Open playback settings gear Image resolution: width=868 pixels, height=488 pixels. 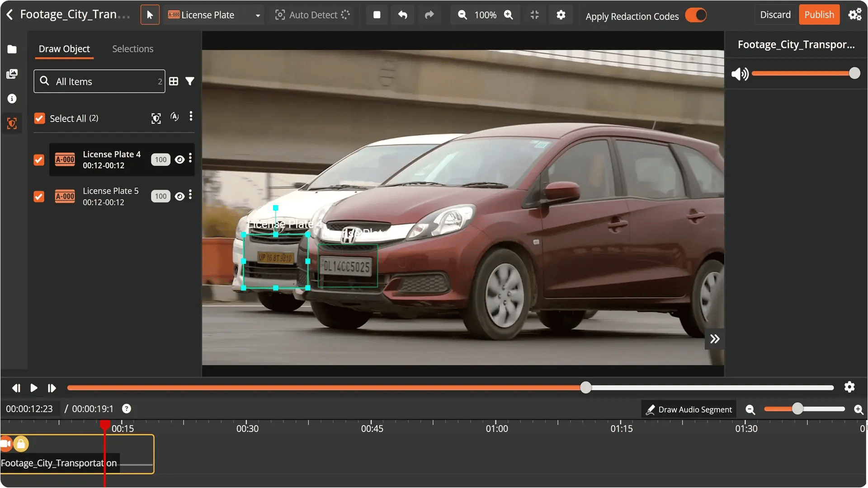point(849,387)
